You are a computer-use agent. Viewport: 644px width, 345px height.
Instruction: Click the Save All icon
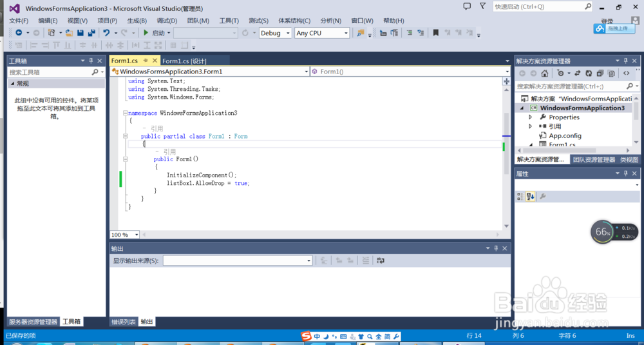click(91, 33)
